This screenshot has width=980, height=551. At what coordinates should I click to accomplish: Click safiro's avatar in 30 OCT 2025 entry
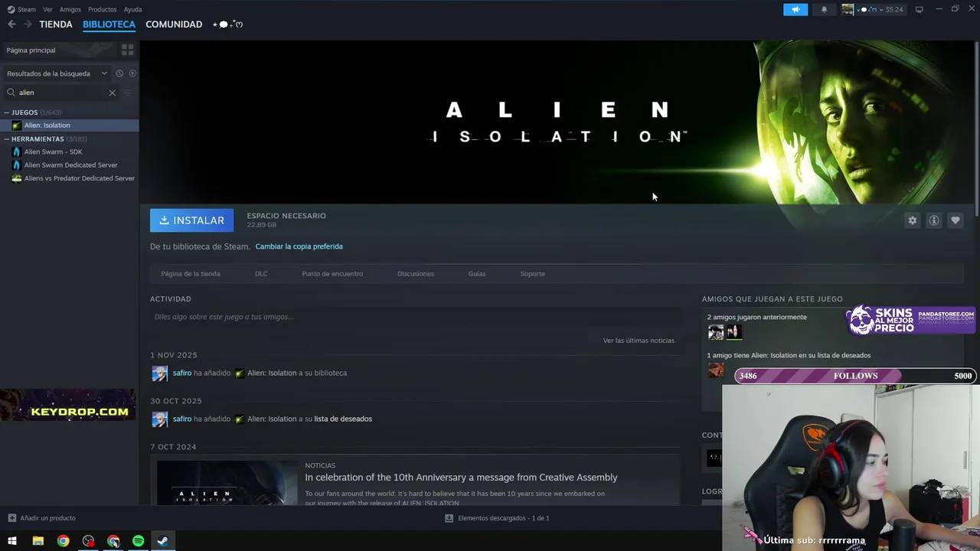tap(159, 419)
